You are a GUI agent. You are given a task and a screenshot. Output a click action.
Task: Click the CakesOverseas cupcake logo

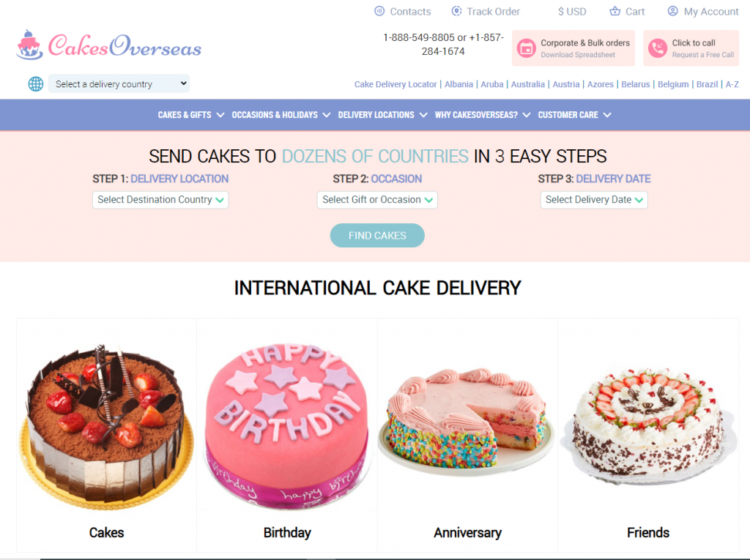[x=29, y=45]
